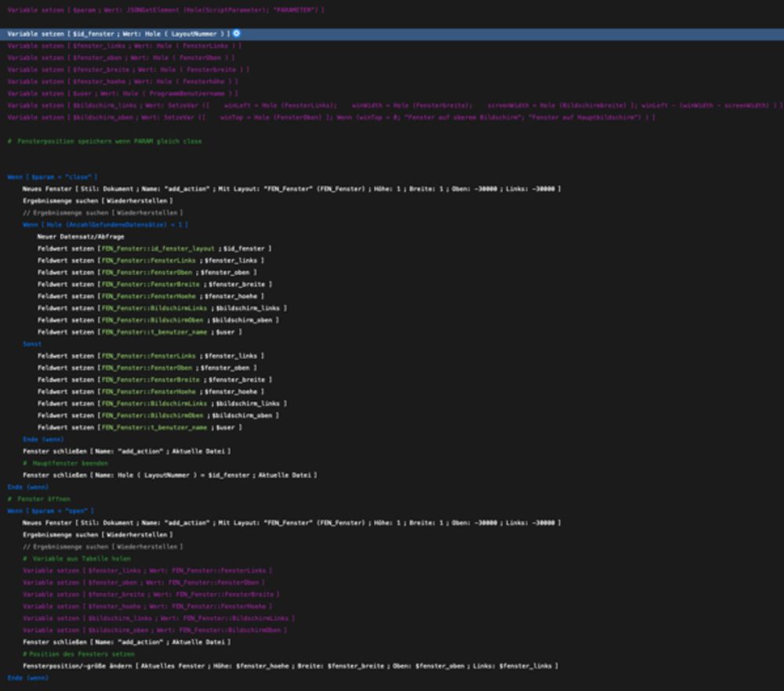Select the Neuer Datensatz/Abfrage step
Viewport: 784px width, 691px height.
point(81,237)
